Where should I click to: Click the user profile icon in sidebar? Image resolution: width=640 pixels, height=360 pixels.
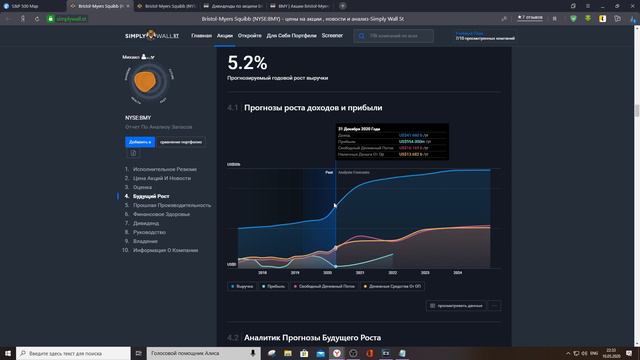click(x=144, y=57)
